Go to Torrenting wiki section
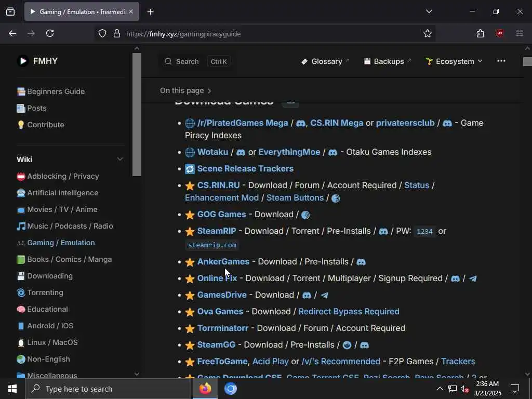 (40, 292)
